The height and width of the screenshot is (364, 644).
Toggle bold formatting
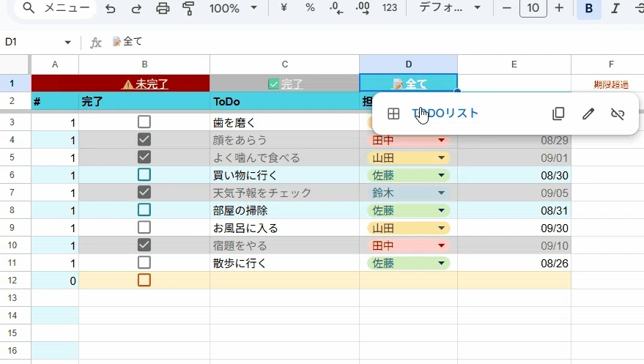(588, 8)
